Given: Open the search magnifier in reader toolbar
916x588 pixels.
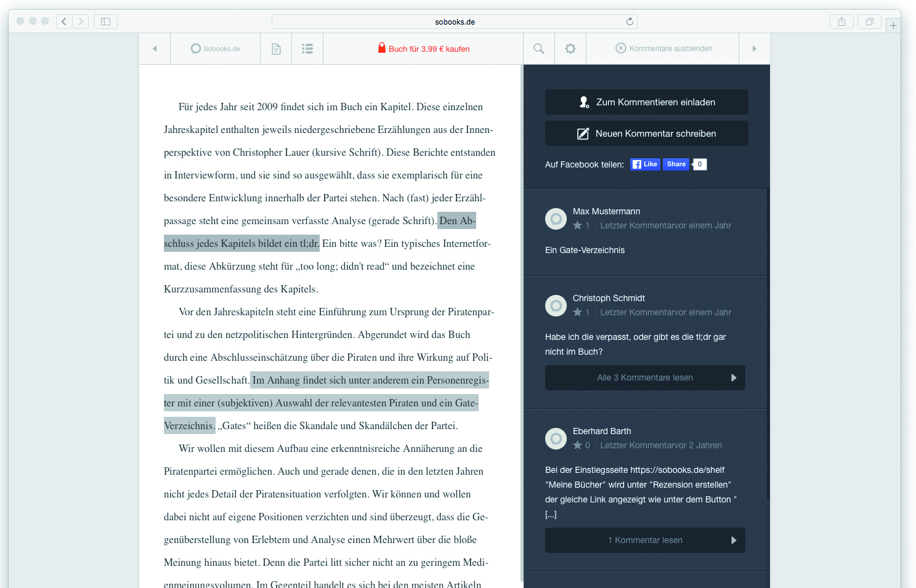Looking at the screenshot, I should pyautogui.click(x=539, y=49).
